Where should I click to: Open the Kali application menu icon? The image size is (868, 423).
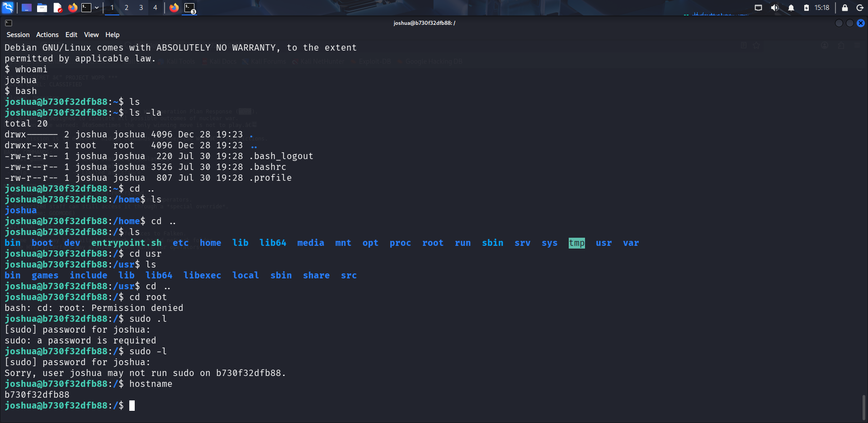tap(8, 8)
